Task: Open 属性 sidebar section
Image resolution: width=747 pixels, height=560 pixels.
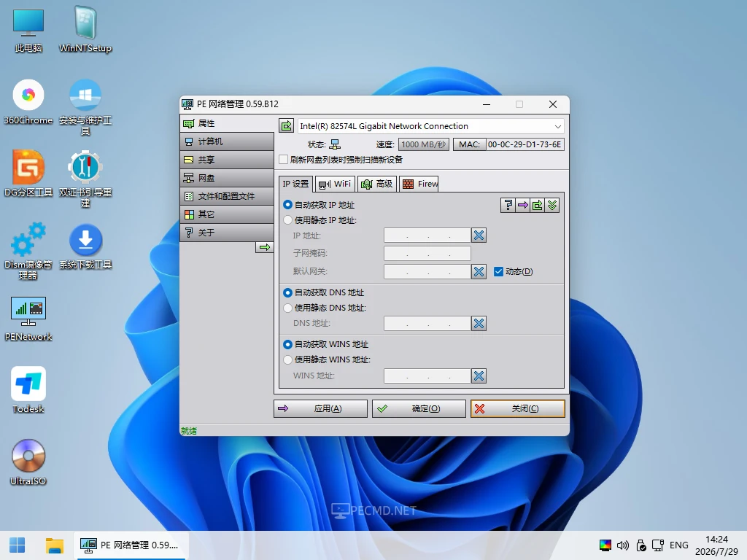Action: click(227, 123)
